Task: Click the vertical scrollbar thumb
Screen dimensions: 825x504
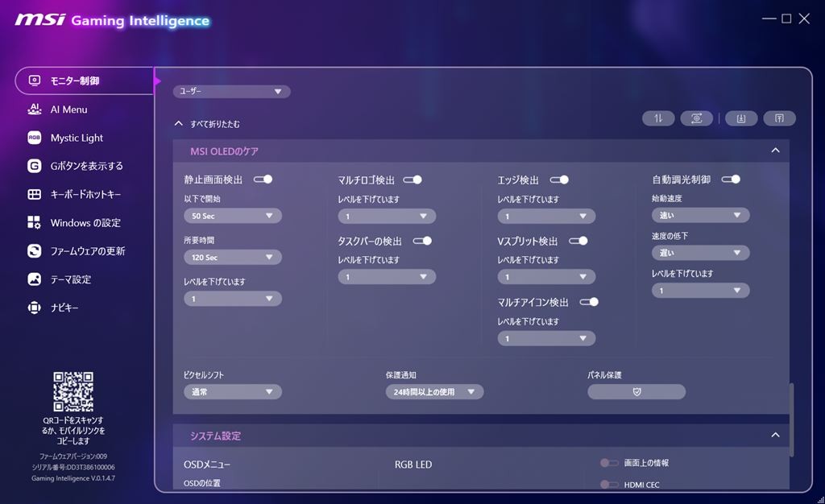Action: [x=791, y=419]
